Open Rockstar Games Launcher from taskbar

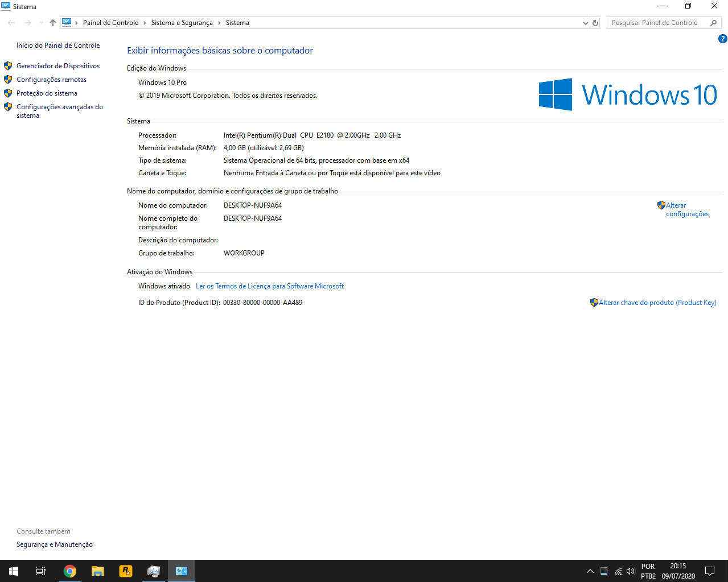[x=126, y=571]
